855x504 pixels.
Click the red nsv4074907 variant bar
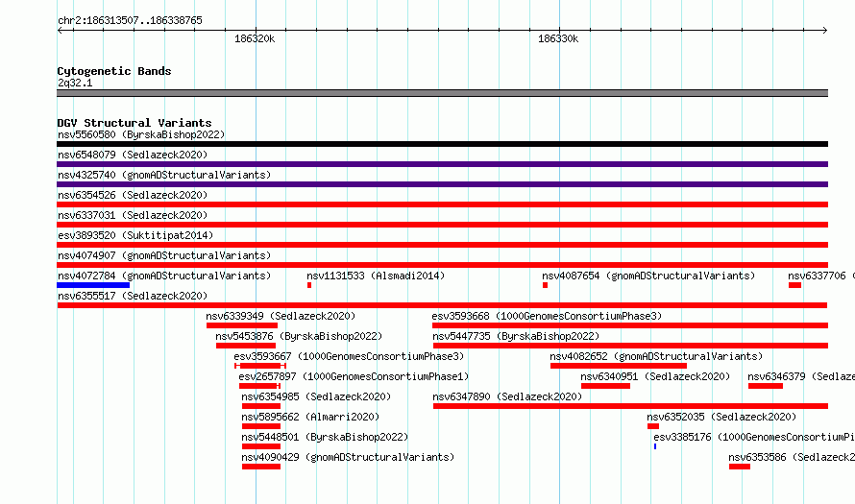click(442, 265)
